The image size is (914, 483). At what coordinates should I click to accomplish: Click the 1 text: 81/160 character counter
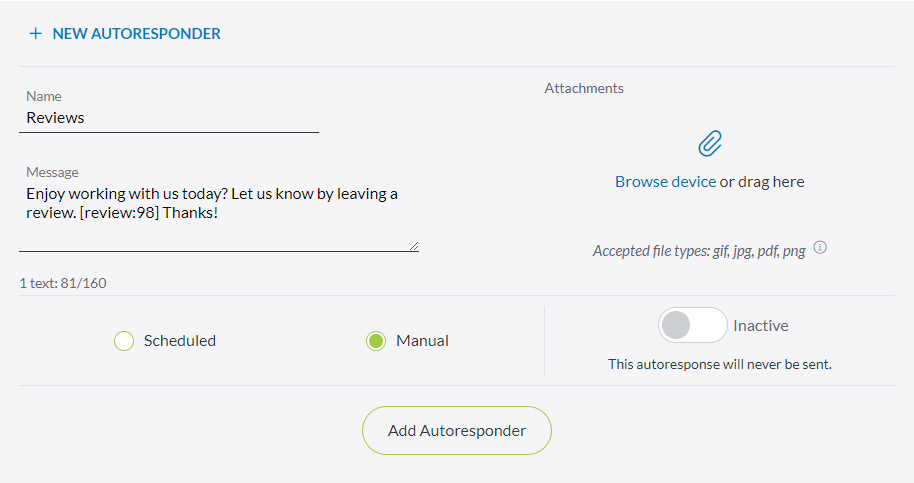pyautogui.click(x=63, y=283)
